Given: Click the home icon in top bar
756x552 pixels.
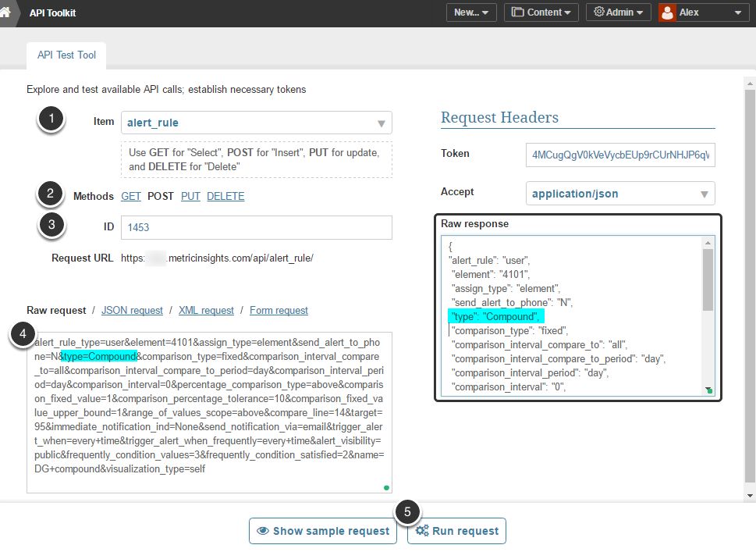Looking at the screenshot, I should (x=6, y=12).
